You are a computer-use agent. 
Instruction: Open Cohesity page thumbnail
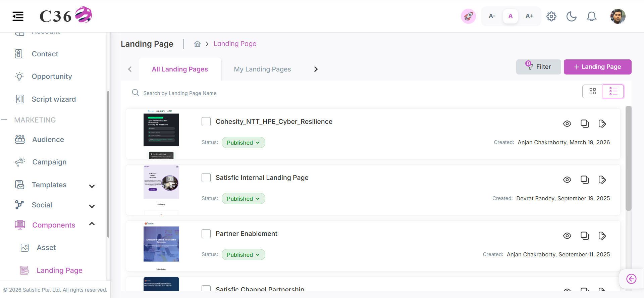pos(161,134)
